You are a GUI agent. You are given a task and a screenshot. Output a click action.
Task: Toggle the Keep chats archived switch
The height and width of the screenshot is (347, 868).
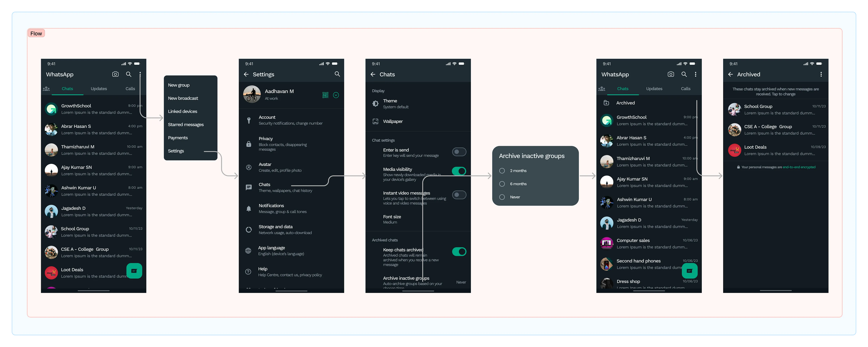click(x=459, y=252)
